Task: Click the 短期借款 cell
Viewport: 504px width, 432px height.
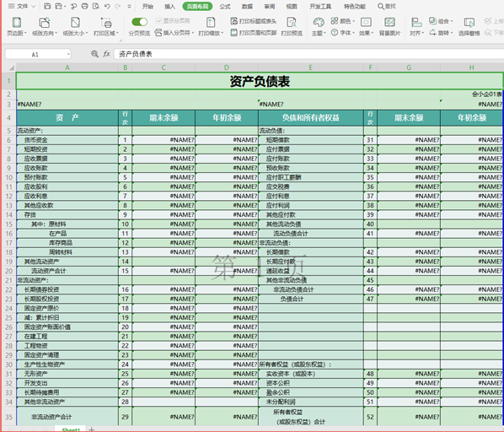Action: pyautogui.click(x=311, y=140)
